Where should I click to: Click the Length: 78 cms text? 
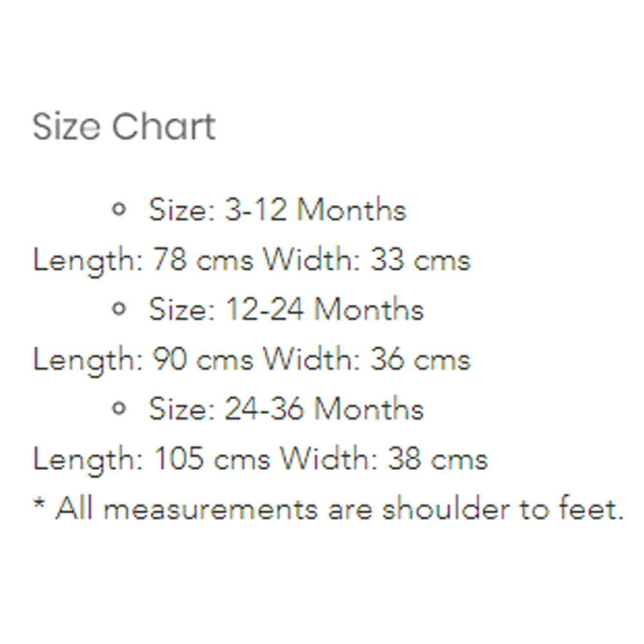click(143, 261)
